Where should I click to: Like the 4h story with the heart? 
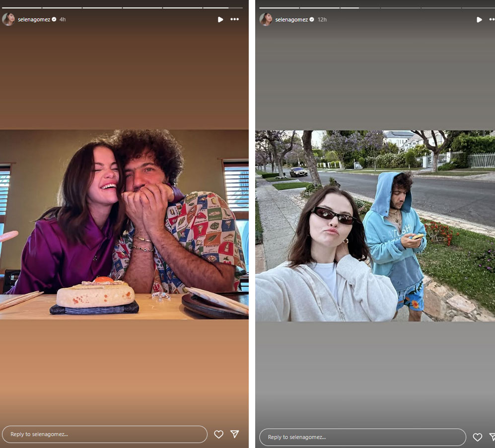pyautogui.click(x=218, y=434)
